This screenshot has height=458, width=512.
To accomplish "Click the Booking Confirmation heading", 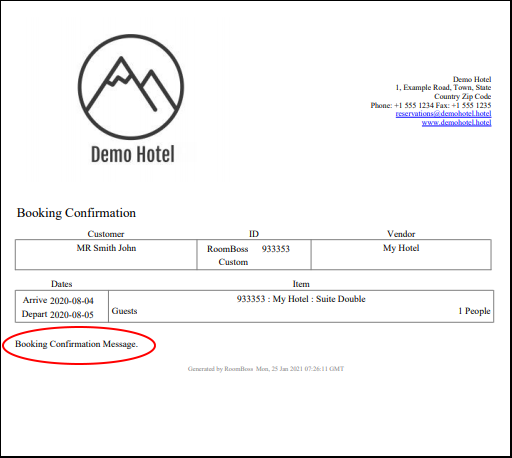I will tap(76, 213).
